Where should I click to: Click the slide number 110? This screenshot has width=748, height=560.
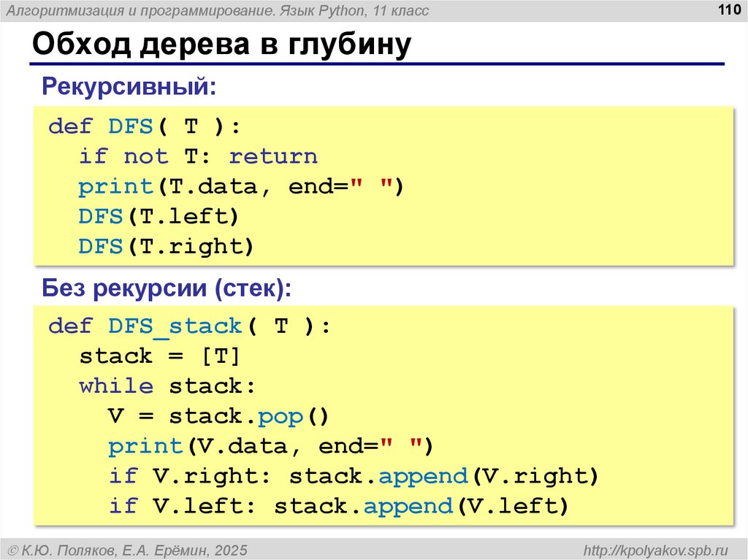click(728, 9)
